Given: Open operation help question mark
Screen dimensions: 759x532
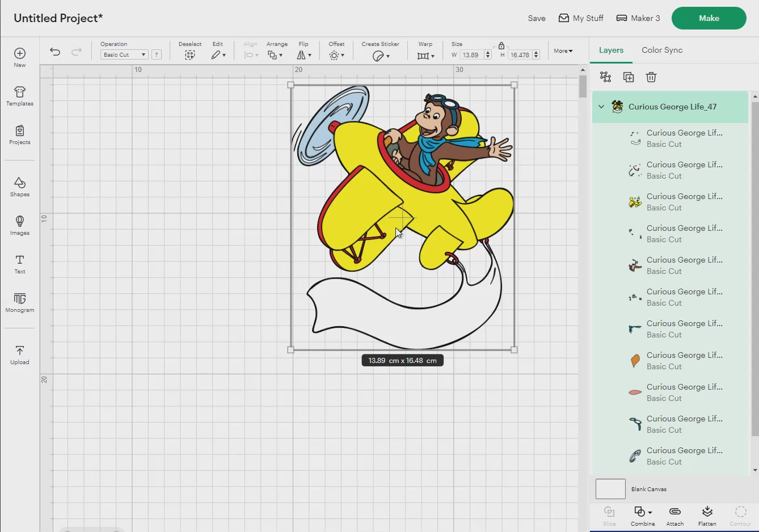Looking at the screenshot, I should pos(157,54).
